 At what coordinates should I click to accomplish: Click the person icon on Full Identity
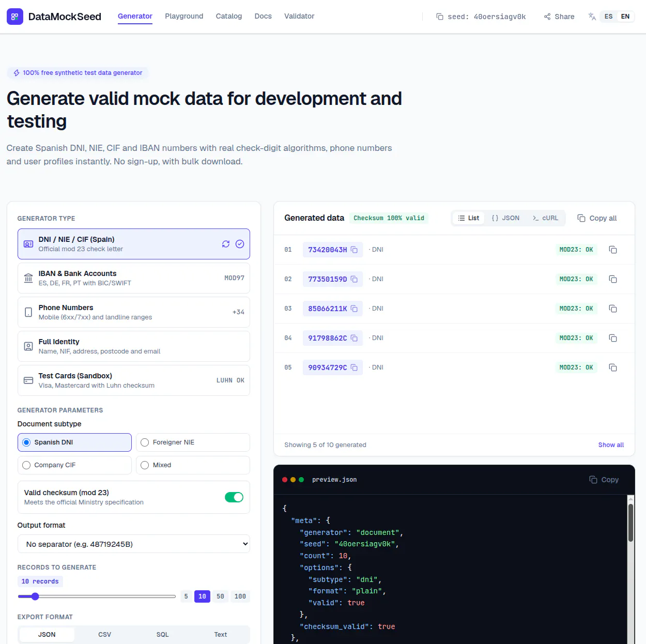[28, 346]
